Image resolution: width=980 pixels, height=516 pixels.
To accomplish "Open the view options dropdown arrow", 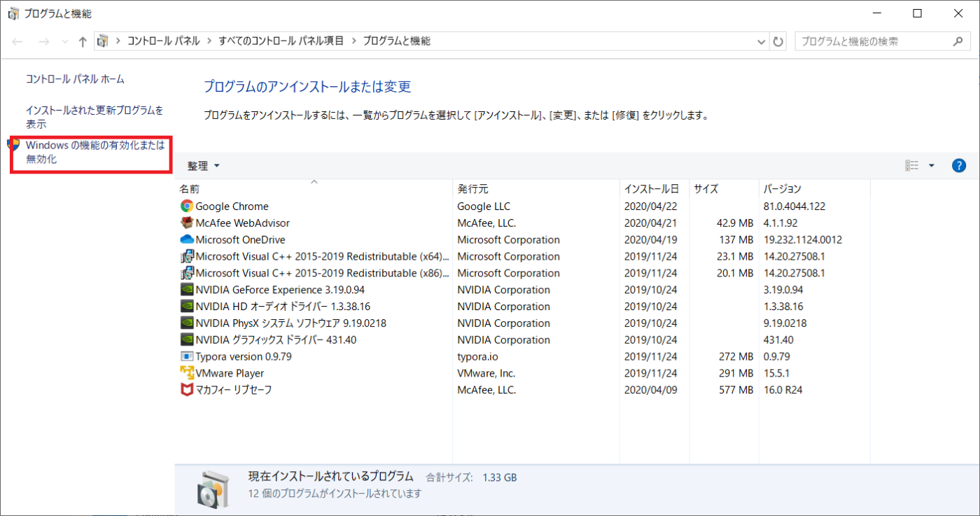I will pos(932,166).
